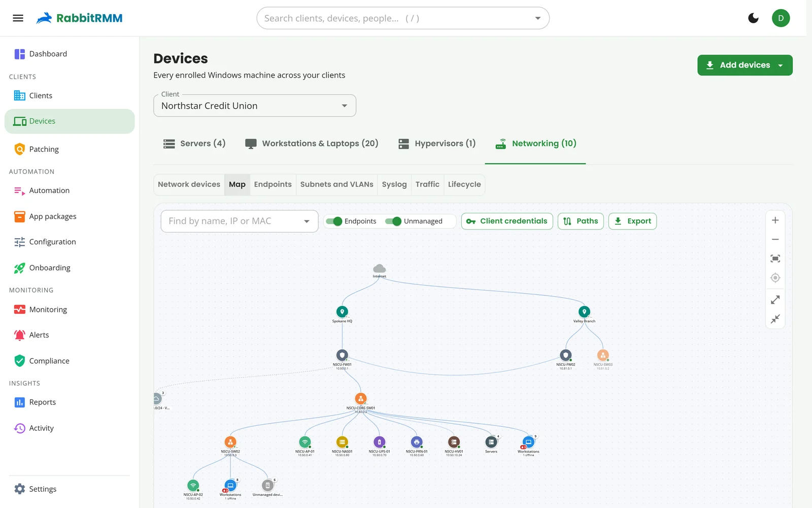Select the Internet cloud node

[x=380, y=269]
